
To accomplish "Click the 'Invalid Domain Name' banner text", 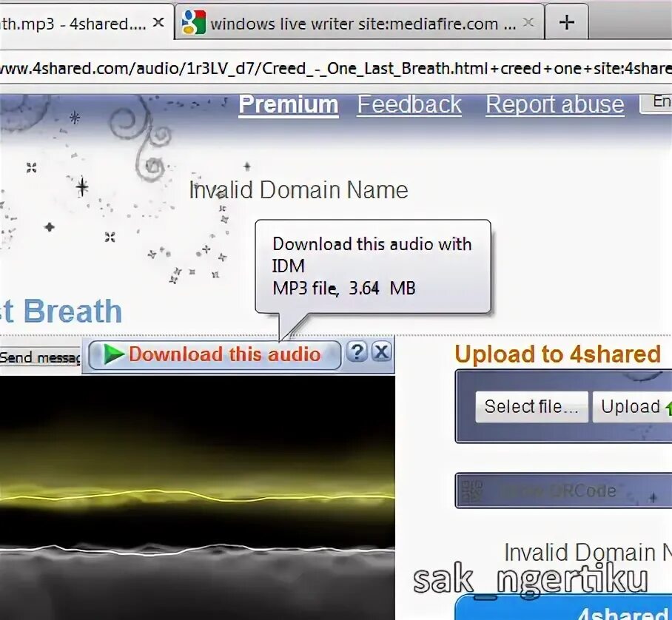I will [299, 190].
